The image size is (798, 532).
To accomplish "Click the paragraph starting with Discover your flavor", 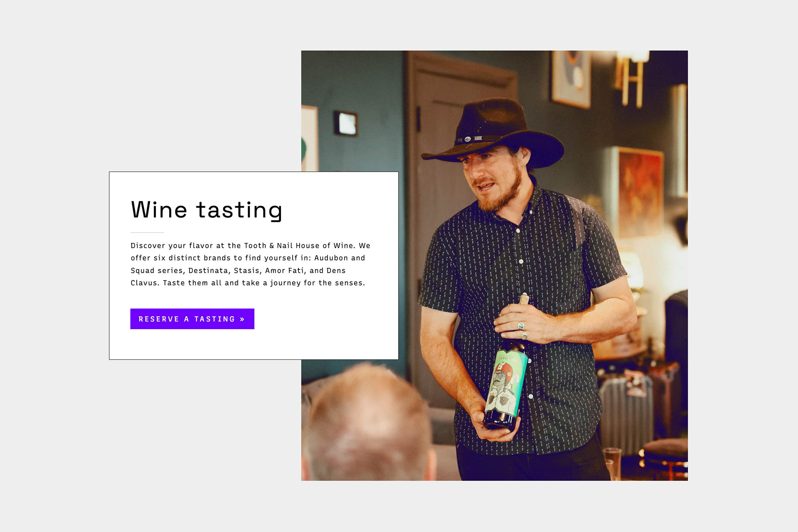I will point(250,264).
